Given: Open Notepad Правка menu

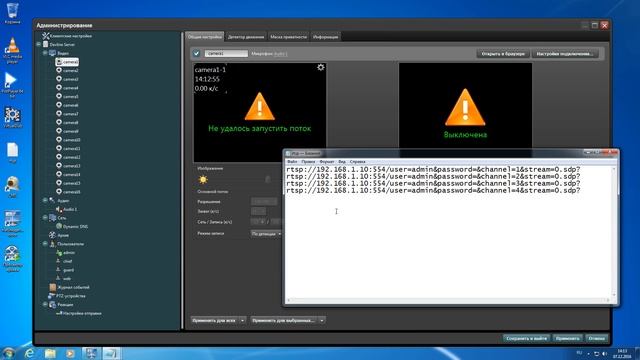Looking at the screenshot, I should 308,162.
